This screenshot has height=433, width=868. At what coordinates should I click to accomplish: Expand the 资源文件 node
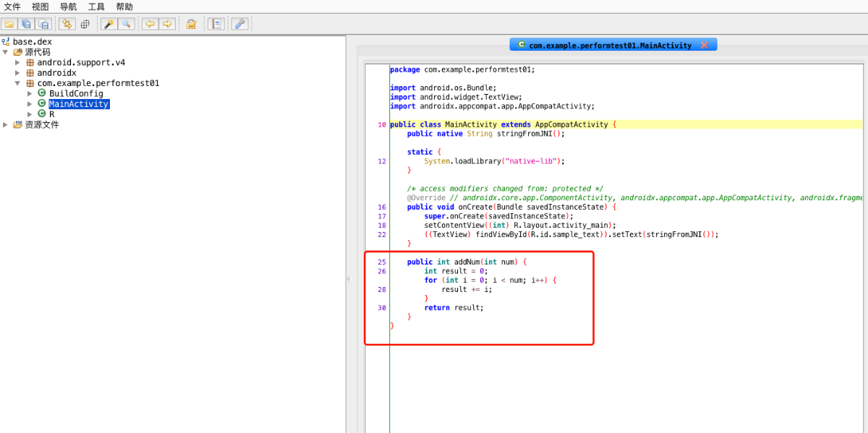click(6, 124)
